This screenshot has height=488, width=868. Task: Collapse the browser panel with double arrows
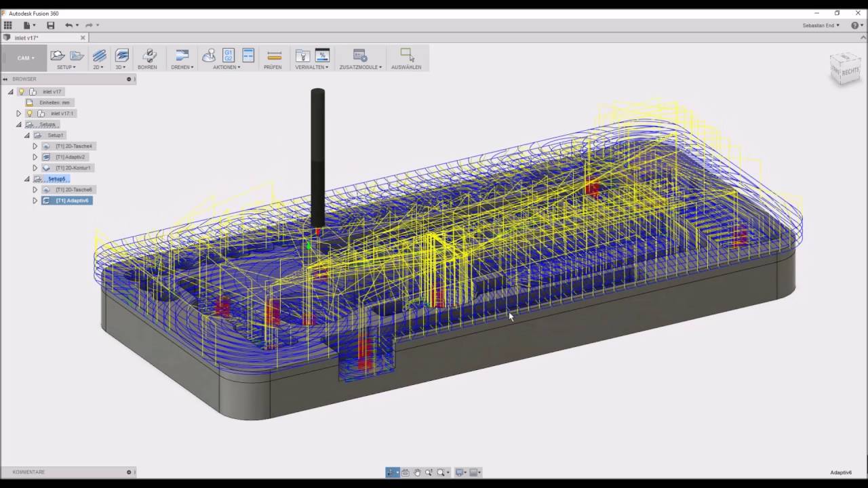pos(5,79)
